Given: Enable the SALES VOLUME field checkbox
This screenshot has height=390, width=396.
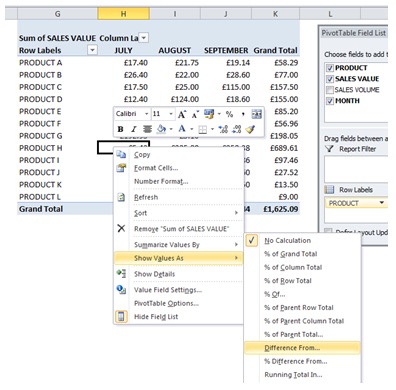Looking at the screenshot, I should point(330,90).
